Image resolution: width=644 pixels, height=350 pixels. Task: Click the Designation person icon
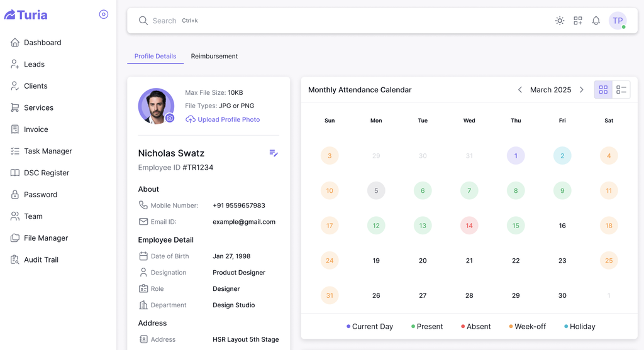pyautogui.click(x=143, y=272)
